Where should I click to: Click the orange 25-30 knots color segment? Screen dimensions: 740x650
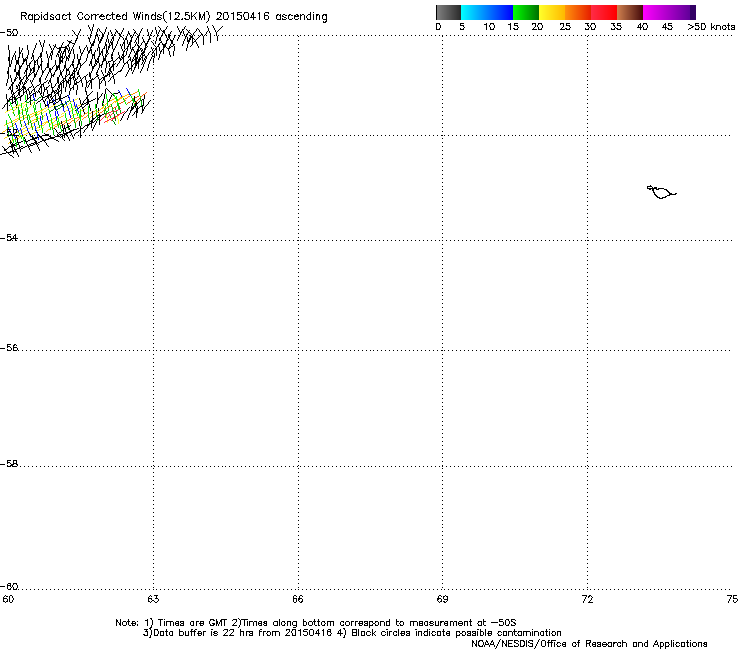(x=578, y=12)
